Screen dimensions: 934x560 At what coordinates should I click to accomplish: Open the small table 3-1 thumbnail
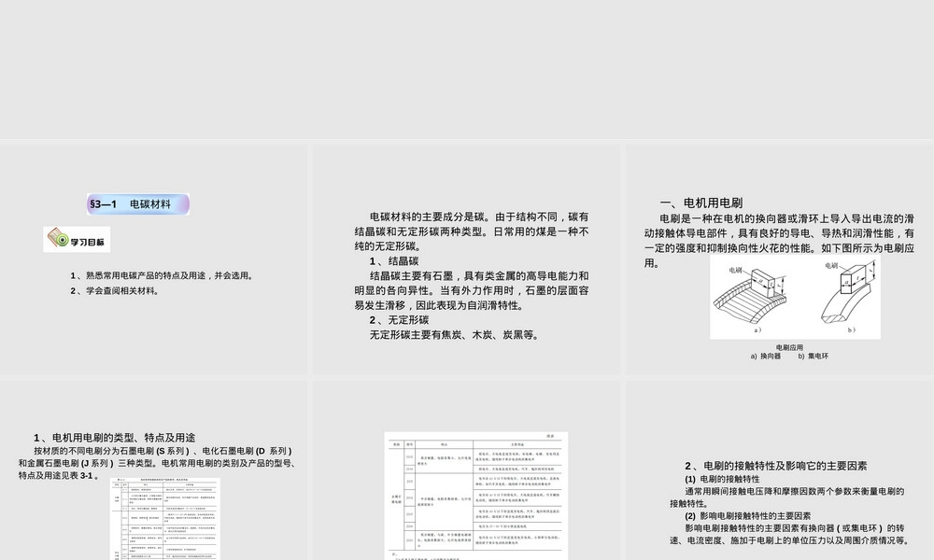tap(165, 518)
